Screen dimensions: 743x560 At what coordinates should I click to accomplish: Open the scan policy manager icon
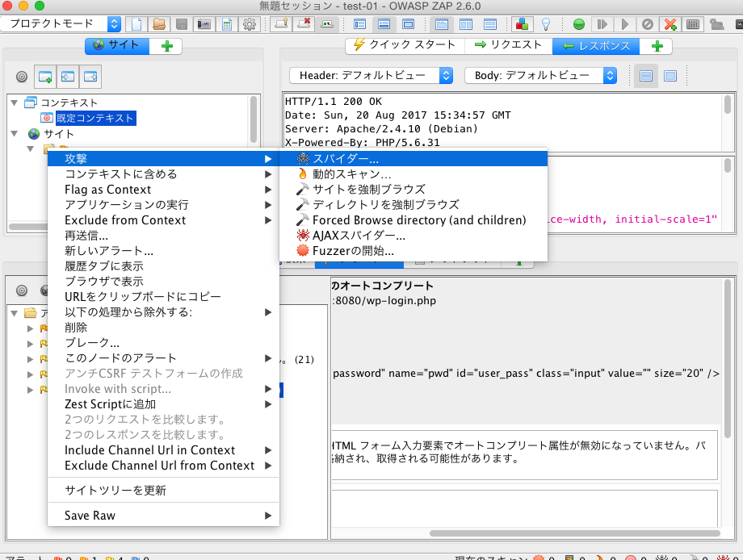693,23
